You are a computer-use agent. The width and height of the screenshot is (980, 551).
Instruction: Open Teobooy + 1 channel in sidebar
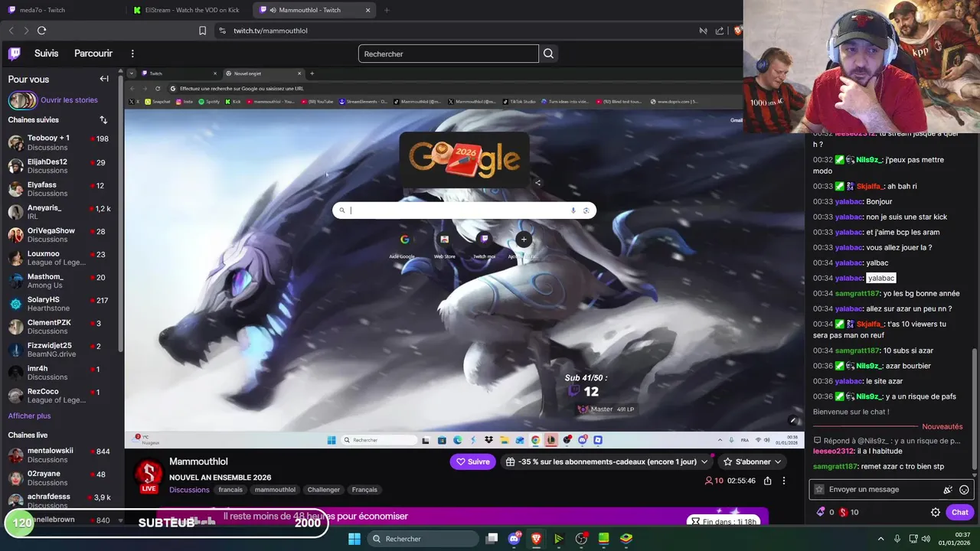[x=60, y=142]
